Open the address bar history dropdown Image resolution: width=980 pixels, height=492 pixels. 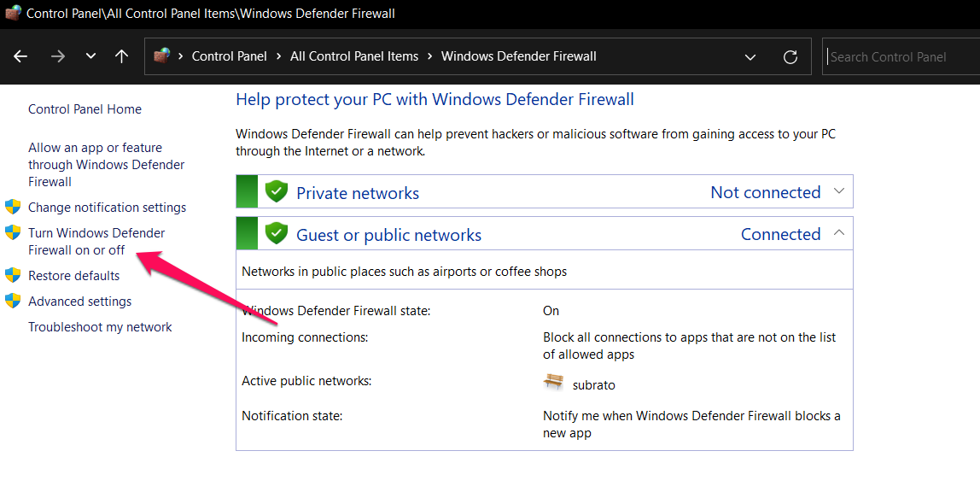click(x=750, y=56)
